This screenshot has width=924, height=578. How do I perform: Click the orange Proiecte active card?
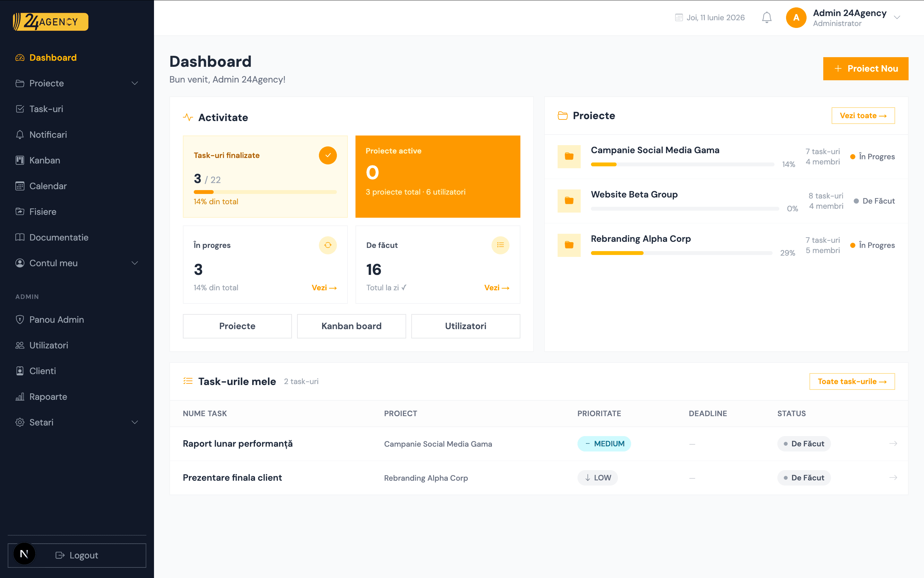pyautogui.click(x=438, y=177)
